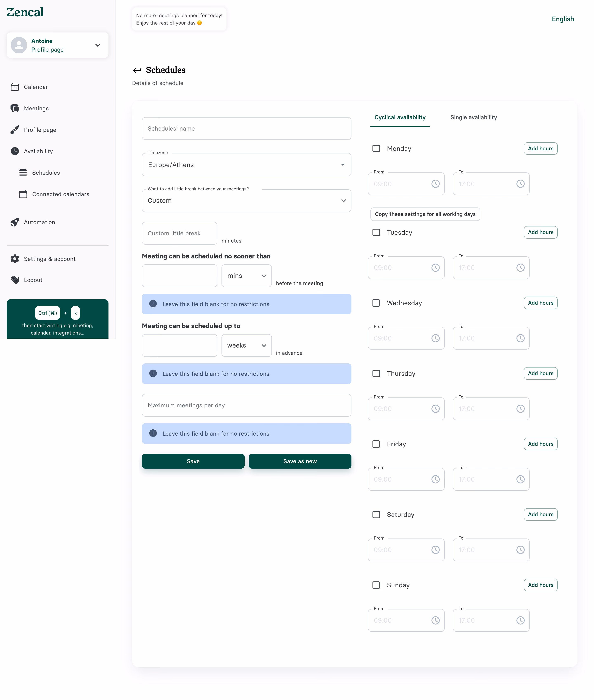Open the English language selector
This screenshot has height=700, width=594.
(563, 19)
